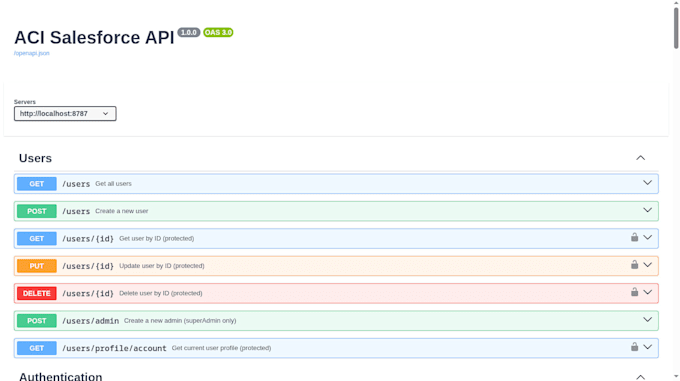Viewport: 680px width, 381px height.
Task: Click 'Update user by ID (protected)' text
Action: click(x=162, y=266)
